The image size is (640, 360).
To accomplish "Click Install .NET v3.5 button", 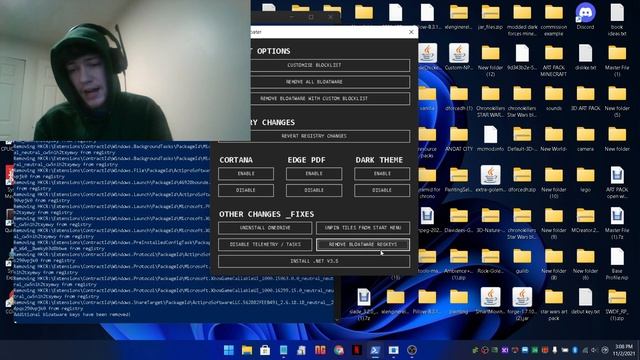I will tap(314, 261).
